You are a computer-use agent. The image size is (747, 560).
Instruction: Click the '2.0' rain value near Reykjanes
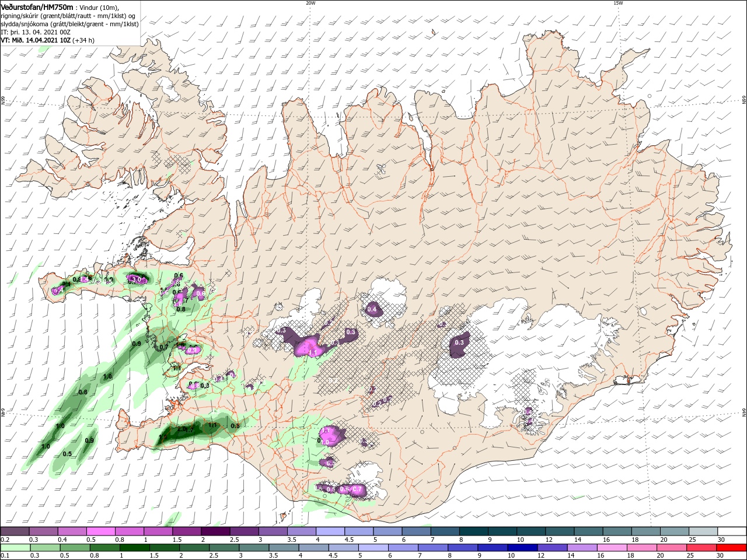(x=181, y=429)
